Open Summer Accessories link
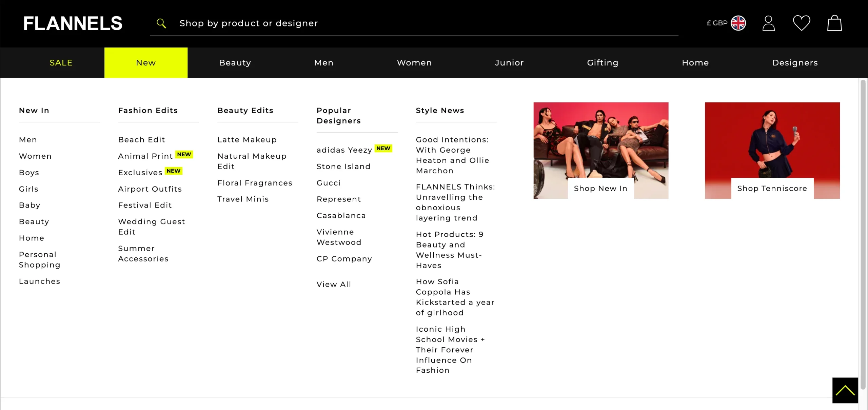This screenshot has height=410, width=868. click(x=143, y=254)
